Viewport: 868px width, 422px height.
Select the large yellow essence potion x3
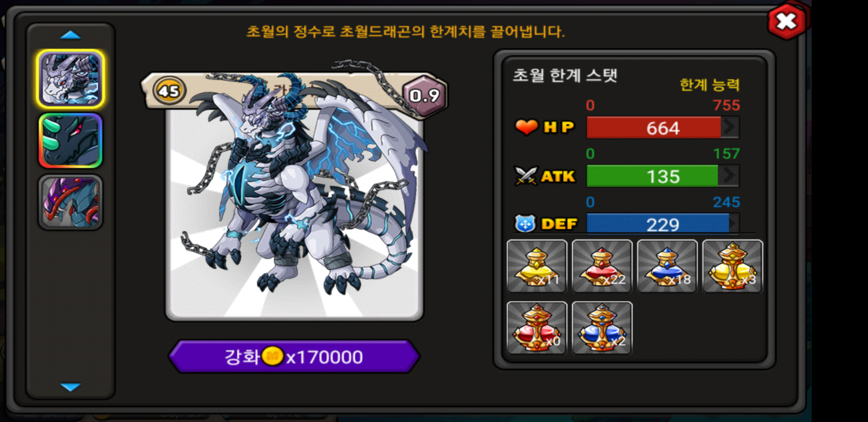click(x=733, y=266)
